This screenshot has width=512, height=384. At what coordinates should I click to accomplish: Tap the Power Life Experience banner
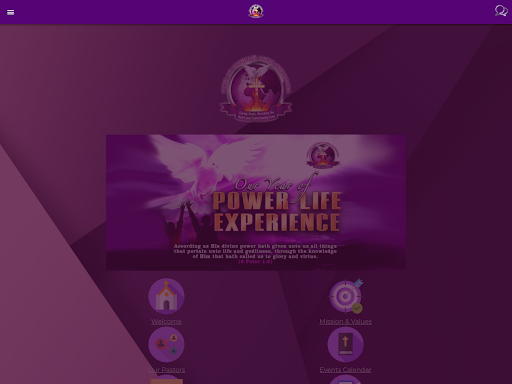[x=256, y=203]
